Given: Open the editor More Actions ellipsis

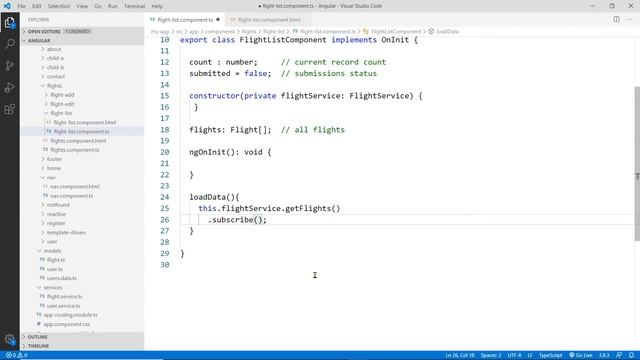Looking at the screenshot, I should coord(629,19).
